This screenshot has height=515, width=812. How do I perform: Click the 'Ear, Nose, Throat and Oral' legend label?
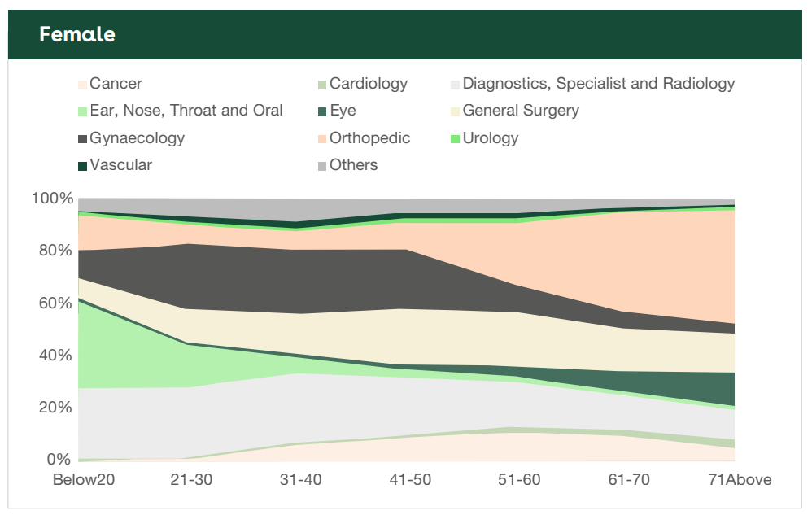point(186,111)
